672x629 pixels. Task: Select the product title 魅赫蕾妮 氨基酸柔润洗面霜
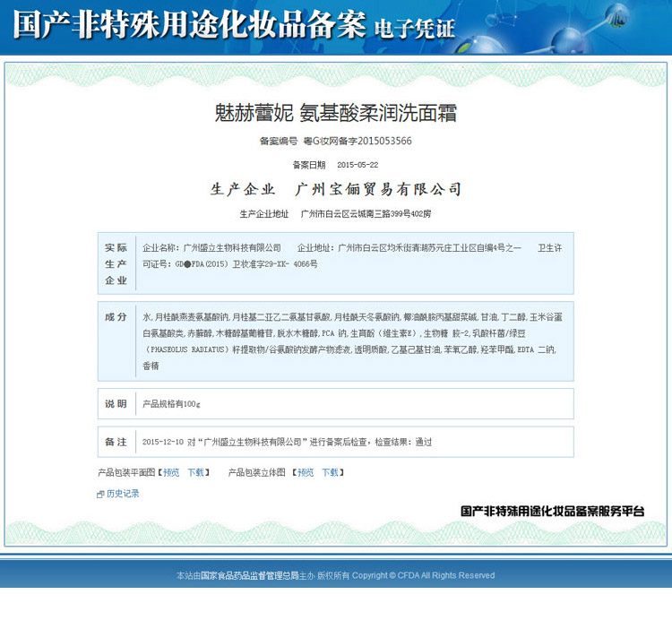coord(336,113)
